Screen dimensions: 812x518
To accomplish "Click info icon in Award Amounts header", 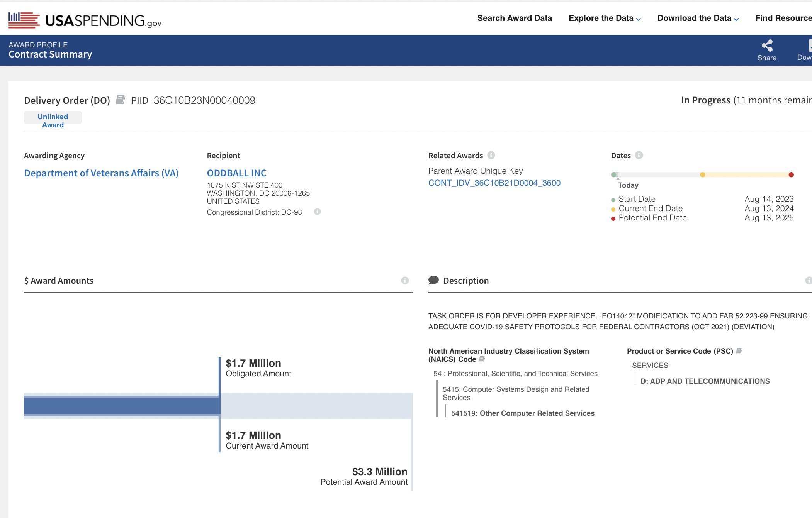I will pos(405,281).
